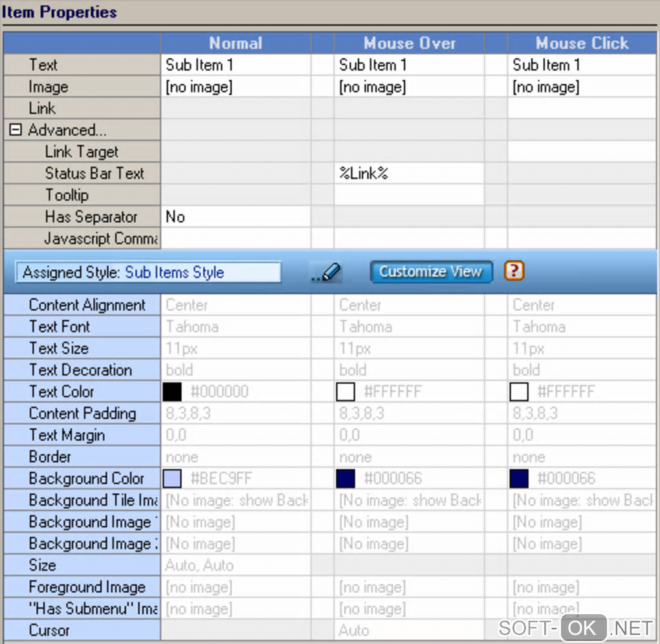Screen dimensions: 660x644
Task: Click the Customize View button
Action: coord(431,271)
